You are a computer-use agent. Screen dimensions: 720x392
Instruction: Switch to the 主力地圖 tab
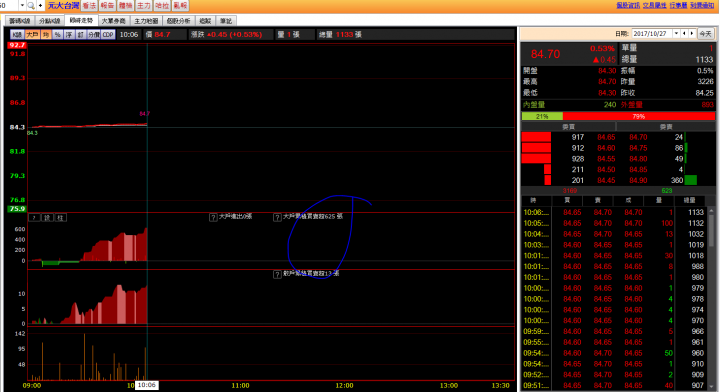tap(146, 21)
